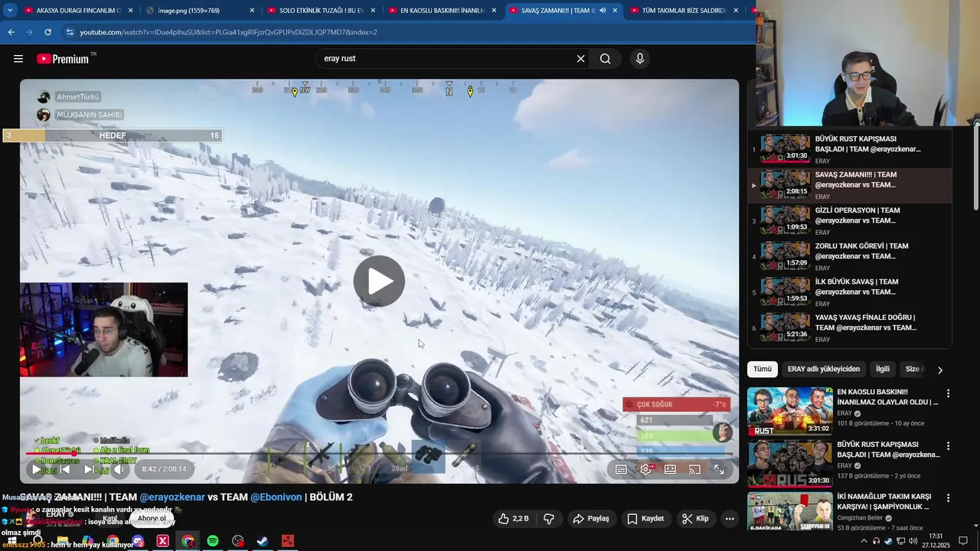Mute the SAVAŞ ZAMANI tab audio icon
This screenshot has height=551, width=980.
tap(603, 11)
